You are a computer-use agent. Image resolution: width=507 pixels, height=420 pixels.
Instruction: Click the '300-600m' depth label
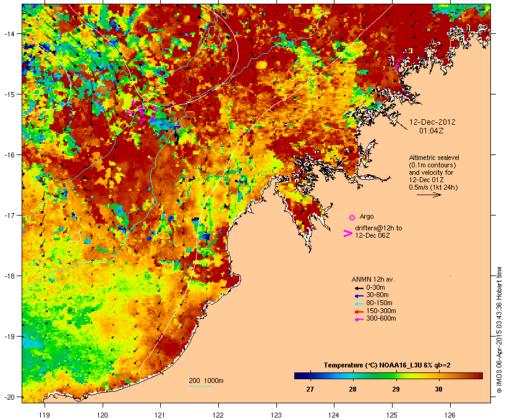coord(381,319)
